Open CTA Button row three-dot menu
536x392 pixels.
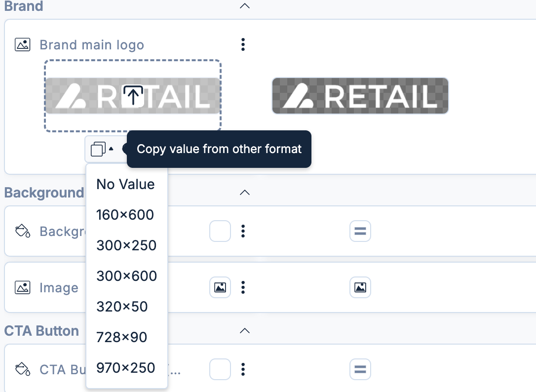(243, 369)
